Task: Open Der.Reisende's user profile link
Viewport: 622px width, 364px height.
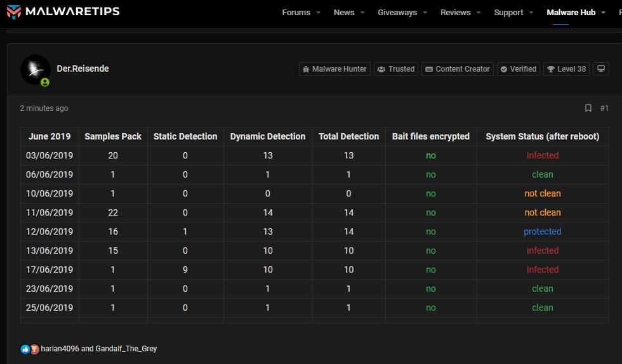Action: click(x=83, y=68)
